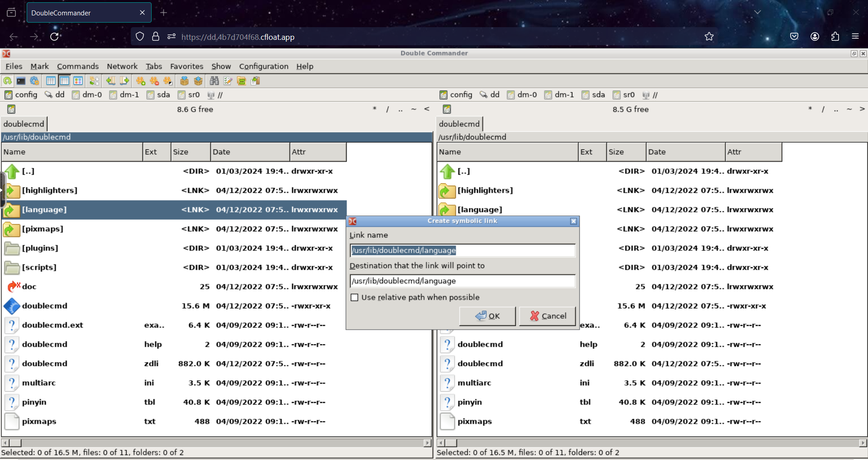Click the Link name input field

(463, 250)
